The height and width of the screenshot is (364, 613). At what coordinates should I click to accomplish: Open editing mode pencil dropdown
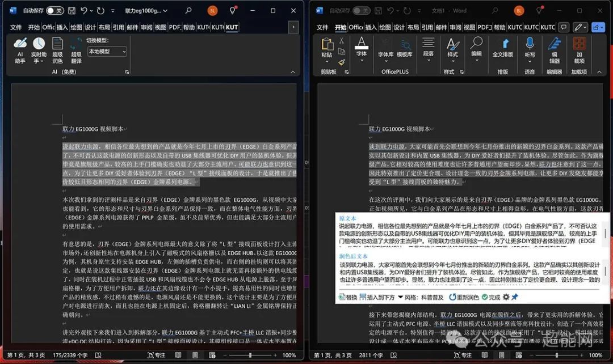(x=581, y=27)
